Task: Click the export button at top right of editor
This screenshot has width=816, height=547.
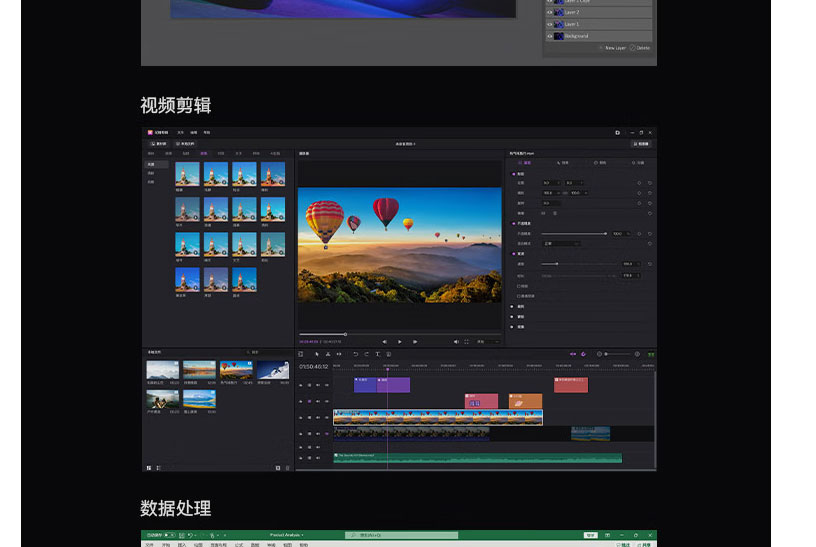Action: (641, 144)
